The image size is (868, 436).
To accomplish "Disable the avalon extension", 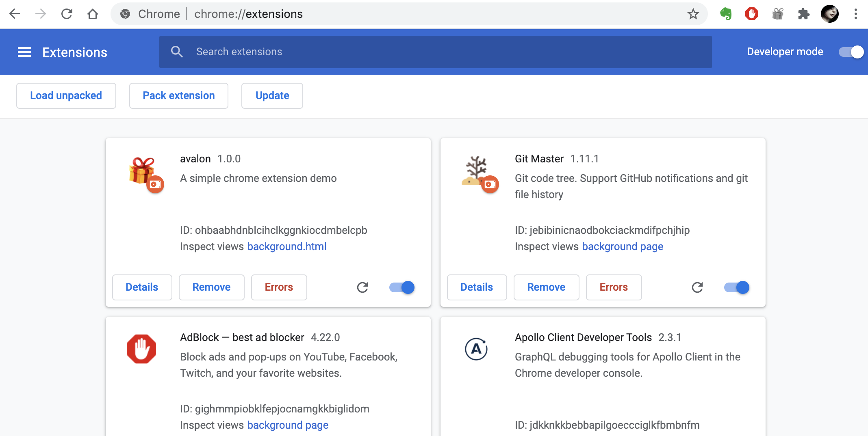I will [x=402, y=287].
